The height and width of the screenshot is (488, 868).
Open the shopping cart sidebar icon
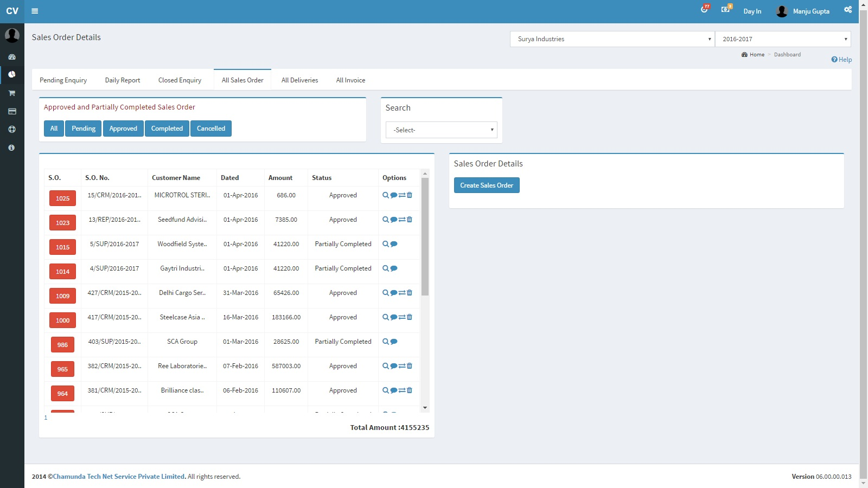(12, 93)
